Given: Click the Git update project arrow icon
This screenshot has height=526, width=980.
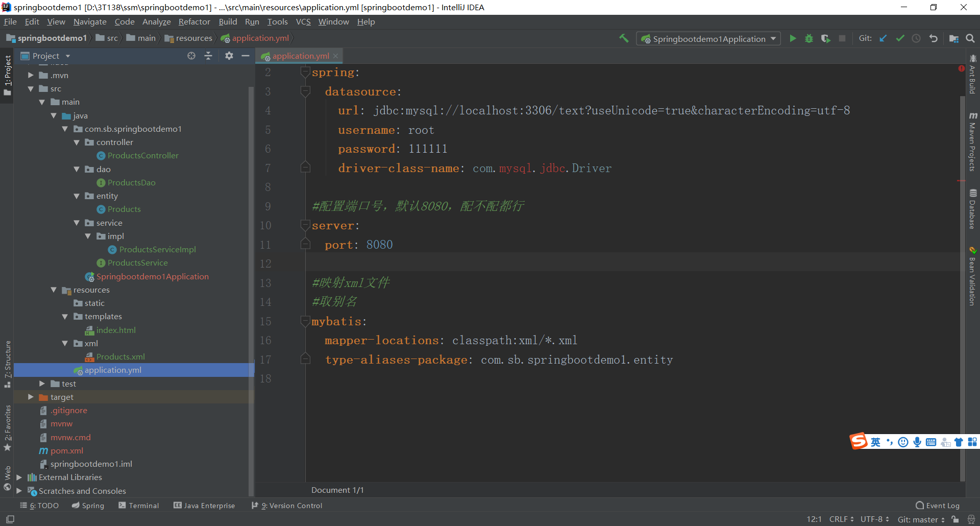Looking at the screenshot, I should click(883, 38).
